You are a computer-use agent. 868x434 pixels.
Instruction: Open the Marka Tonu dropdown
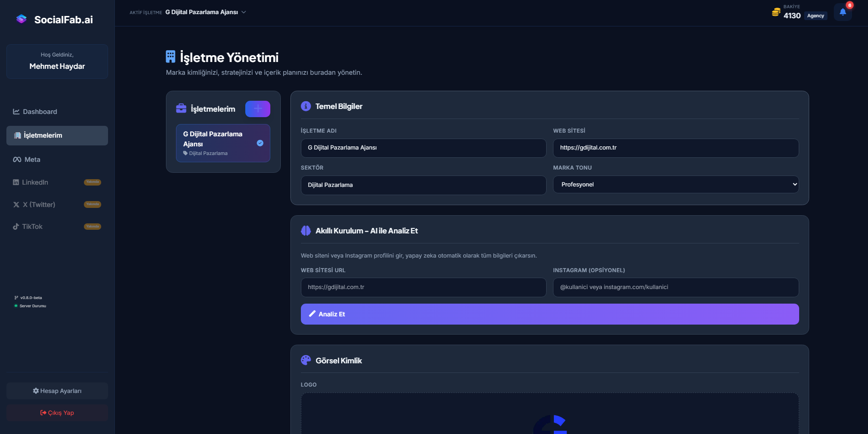(676, 185)
